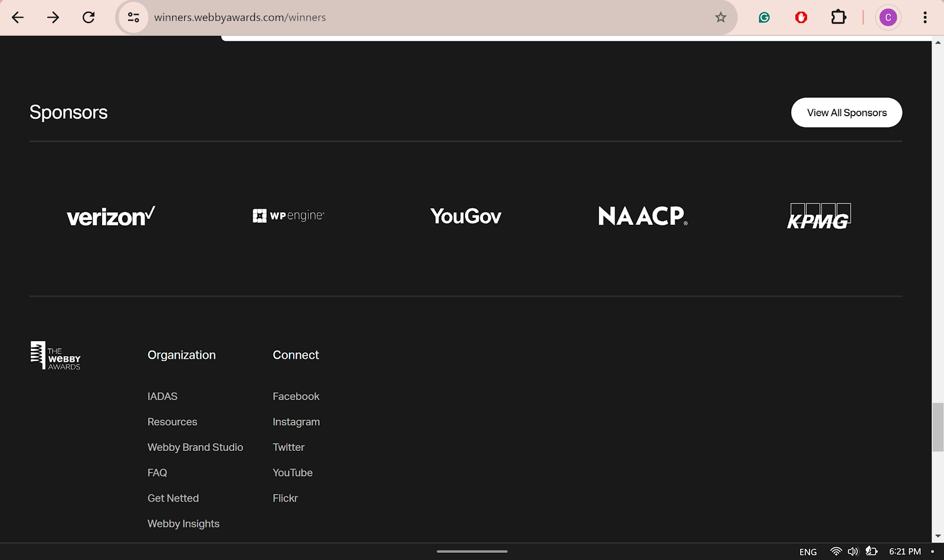Viewport: 944px width, 560px height.
Task: Reload the Webby winners page
Action: (x=88, y=18)
